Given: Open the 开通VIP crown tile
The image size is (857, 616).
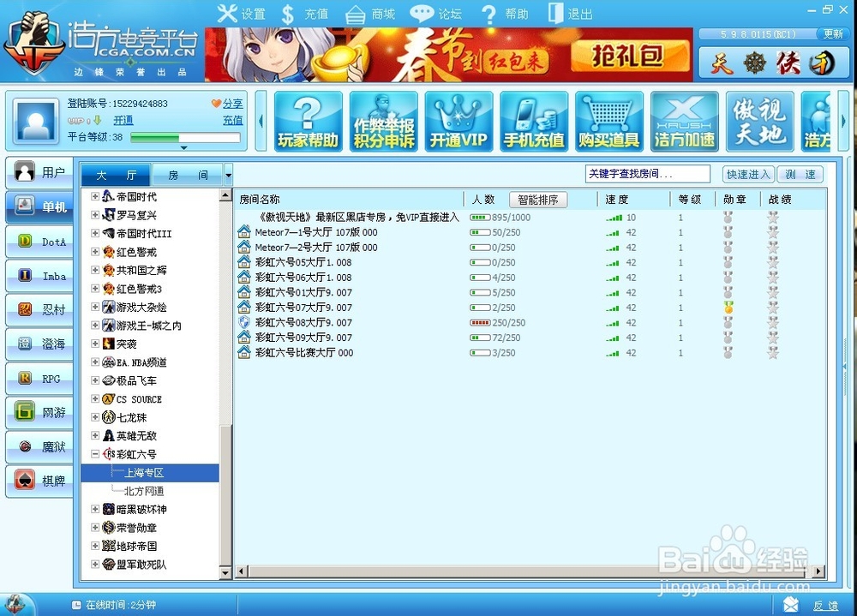Looking at the screenshot, I should pyautogui.click(x=458, y=122).
